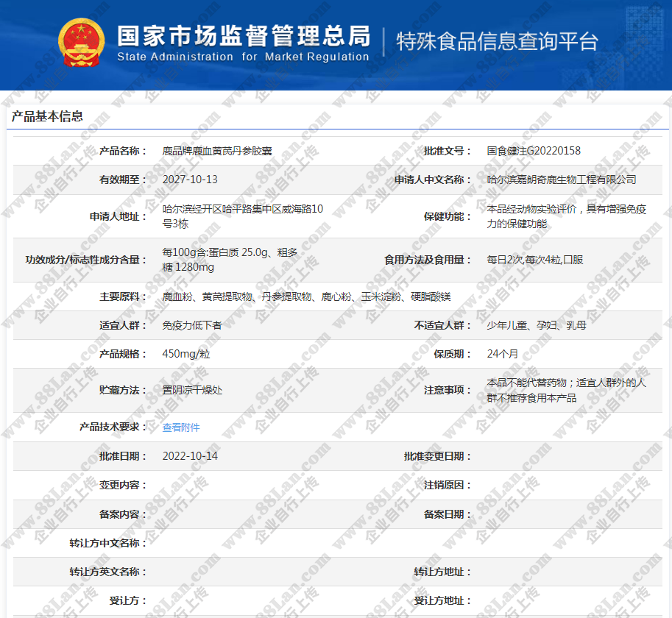Select the 保健功能 description text
672x618 pixels.
tap(566, 216)
